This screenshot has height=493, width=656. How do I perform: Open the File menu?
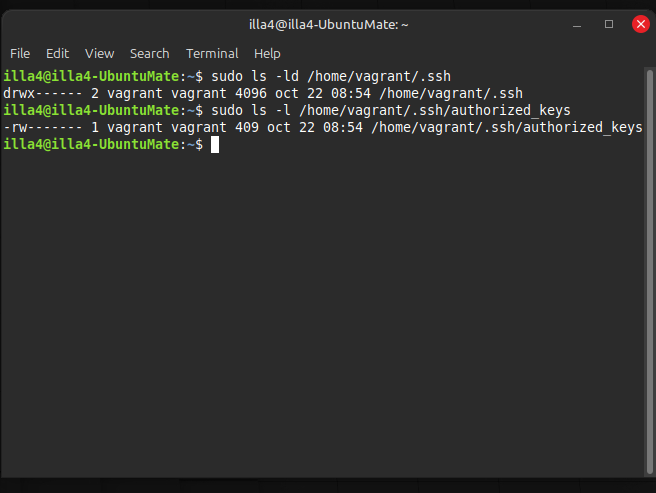20,53
